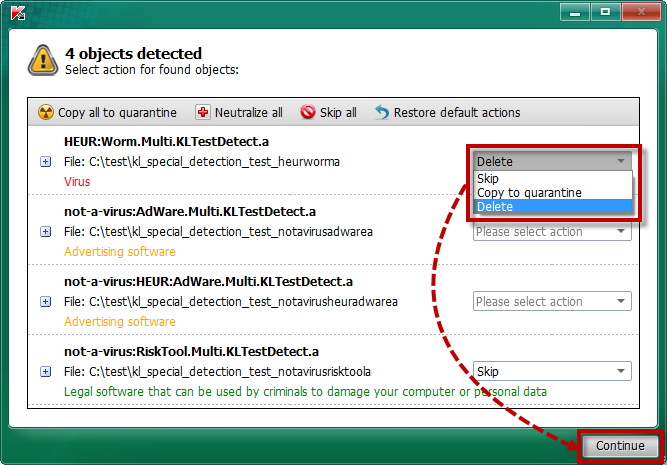The image size is (667, 465).
Task: Click the heurworma file path text
Action: (x=202, y=162)
